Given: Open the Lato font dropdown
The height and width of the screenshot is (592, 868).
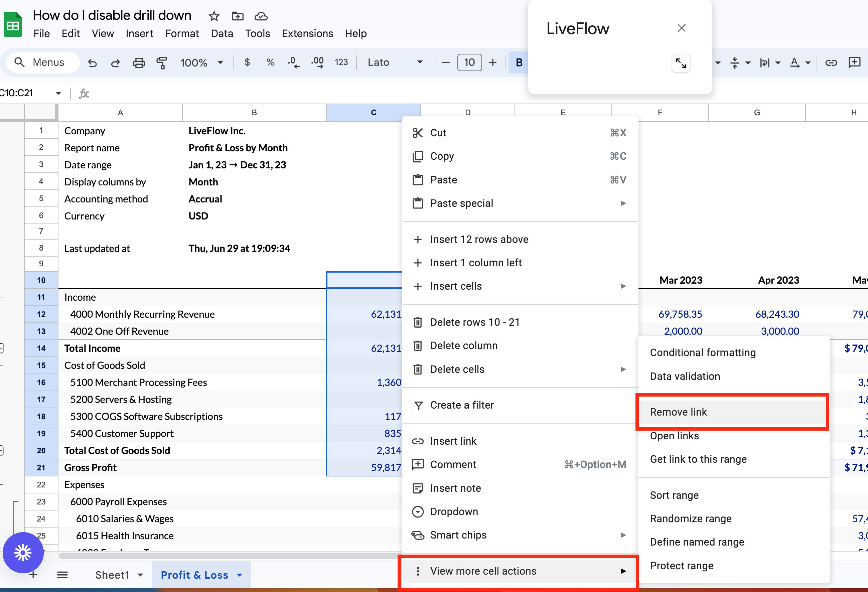Looking at the screenshot, I should (395, 62).
